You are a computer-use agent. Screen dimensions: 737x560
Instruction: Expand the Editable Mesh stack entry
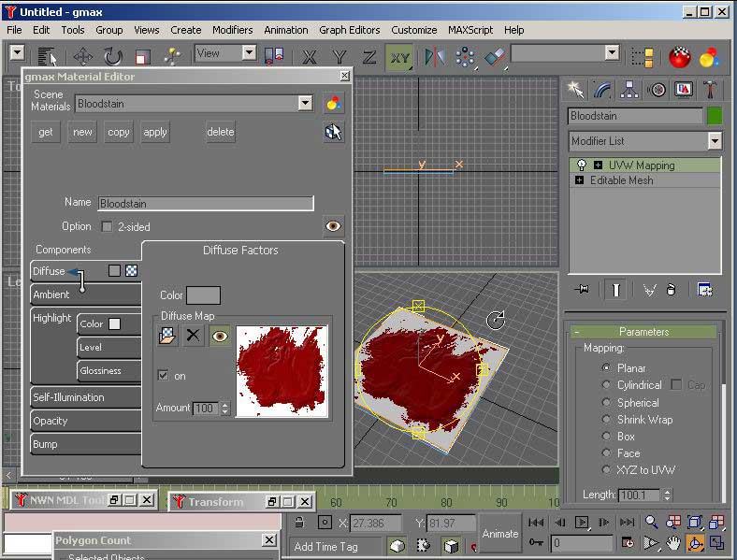click(x=580, y=180)
